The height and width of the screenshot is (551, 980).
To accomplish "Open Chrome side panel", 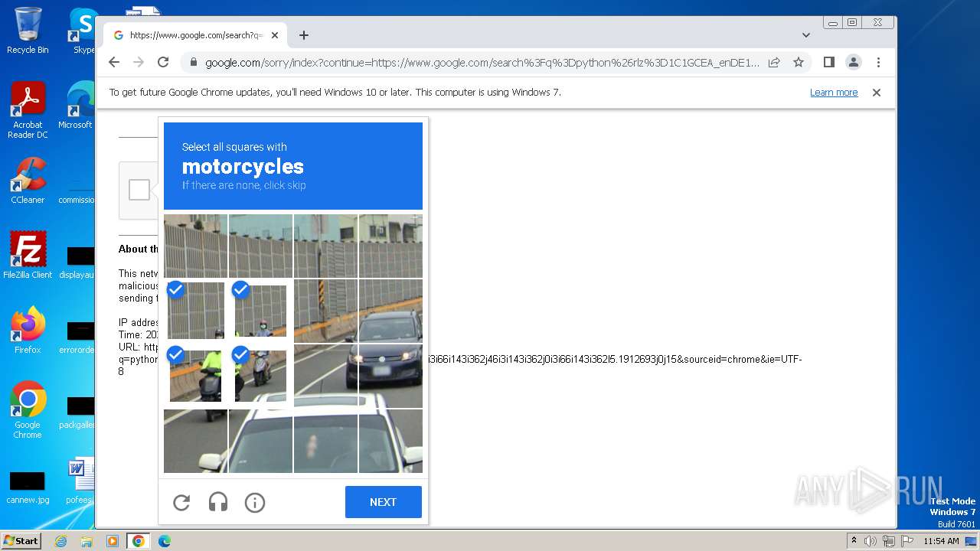I will [828, 63].
